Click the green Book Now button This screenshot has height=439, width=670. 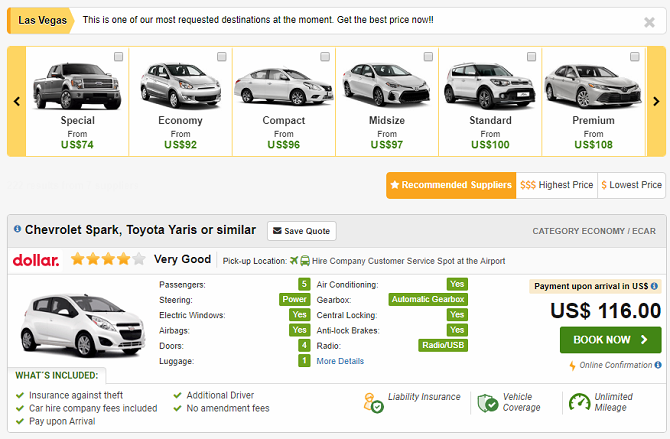pos(610,340)
